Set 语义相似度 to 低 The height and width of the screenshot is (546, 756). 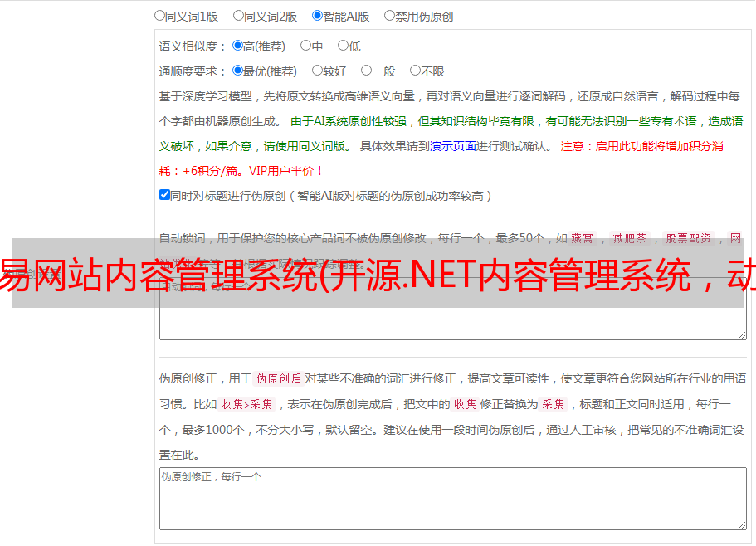click(343, 46)
